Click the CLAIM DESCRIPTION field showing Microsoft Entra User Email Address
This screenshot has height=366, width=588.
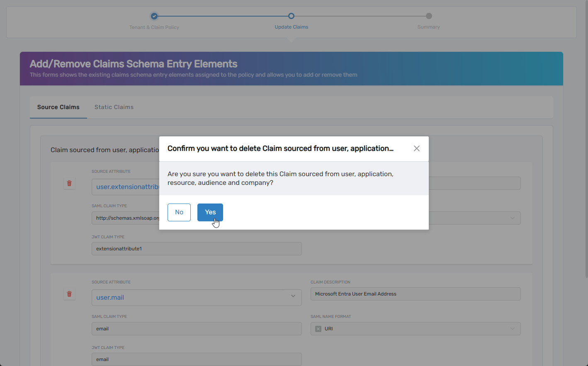[x=415, y=294]
